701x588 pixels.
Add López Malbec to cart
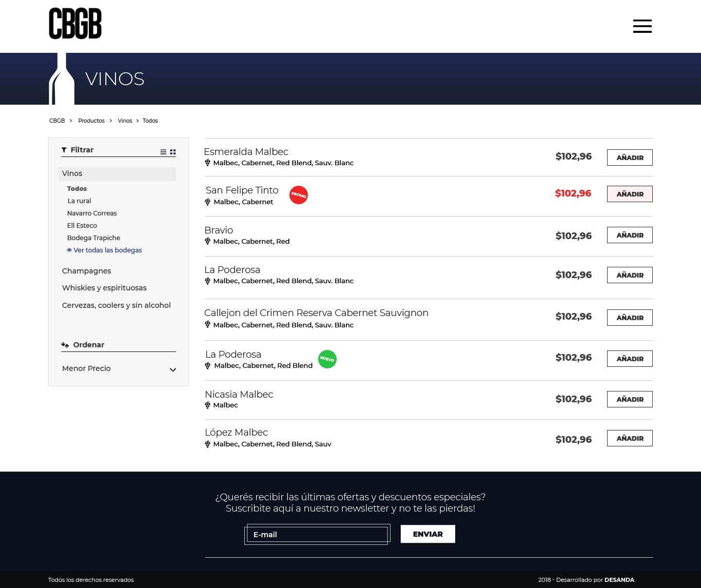pyautogui.click(x=630, y=438)
